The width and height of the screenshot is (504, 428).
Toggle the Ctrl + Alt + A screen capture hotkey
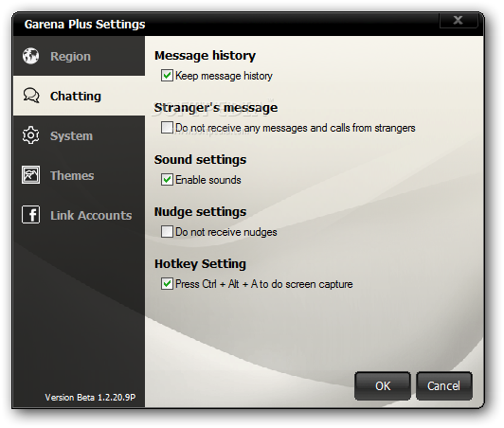pos(167,284)
